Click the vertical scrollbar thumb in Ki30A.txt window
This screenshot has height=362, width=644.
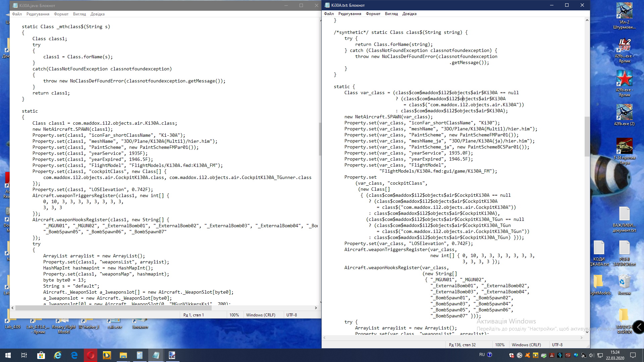(587, 136)
